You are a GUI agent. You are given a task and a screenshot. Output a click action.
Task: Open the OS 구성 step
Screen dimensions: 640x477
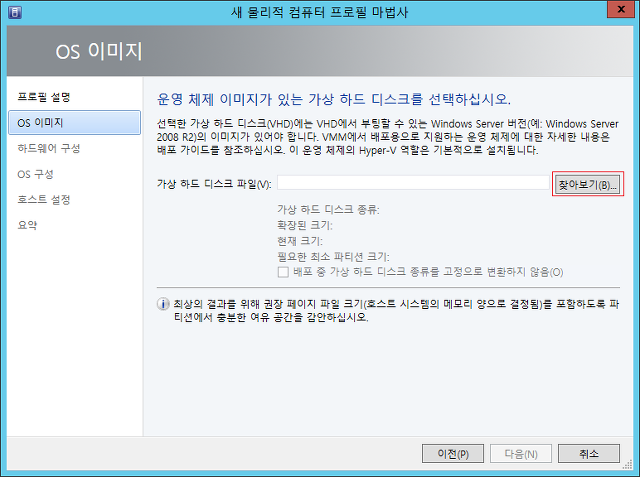click(36, 174)
